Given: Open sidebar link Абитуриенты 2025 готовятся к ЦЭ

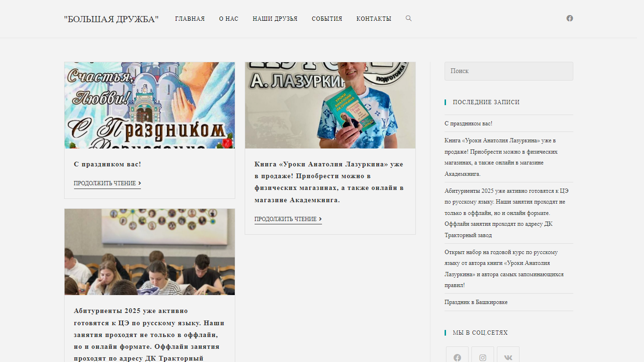Looking at the screenshot, I should click(x=506, y=213).
